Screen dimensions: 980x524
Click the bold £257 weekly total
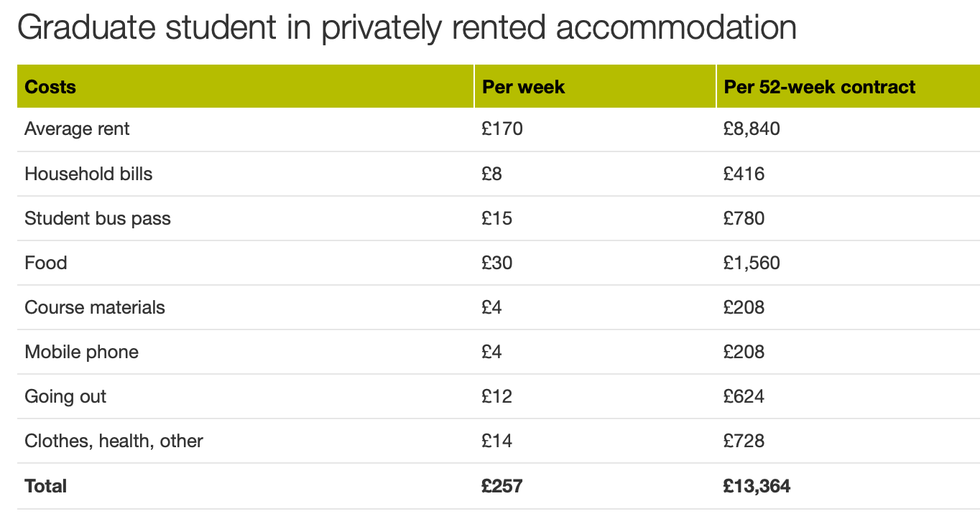[x=502, y=486]
